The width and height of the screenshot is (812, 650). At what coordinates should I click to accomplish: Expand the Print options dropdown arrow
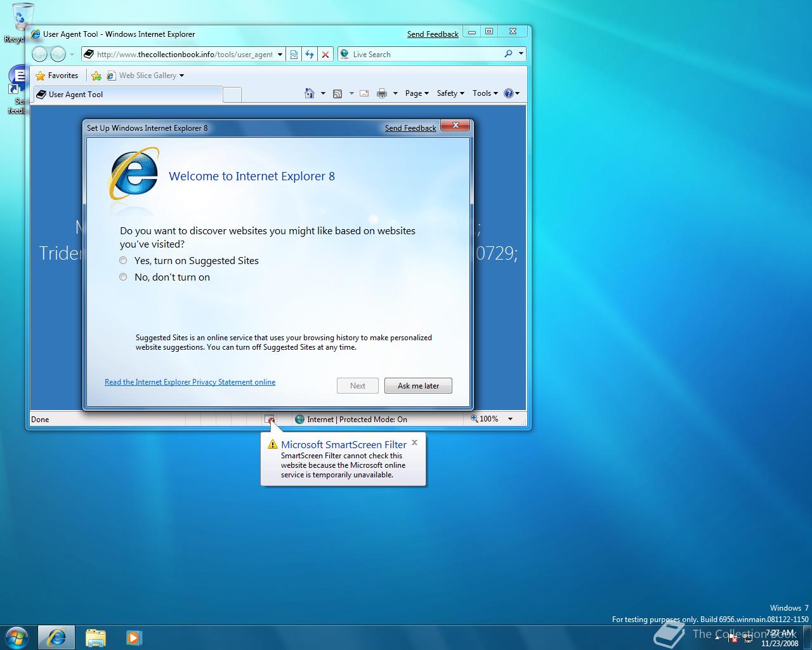pyautogui.click(x=395, y=93)
